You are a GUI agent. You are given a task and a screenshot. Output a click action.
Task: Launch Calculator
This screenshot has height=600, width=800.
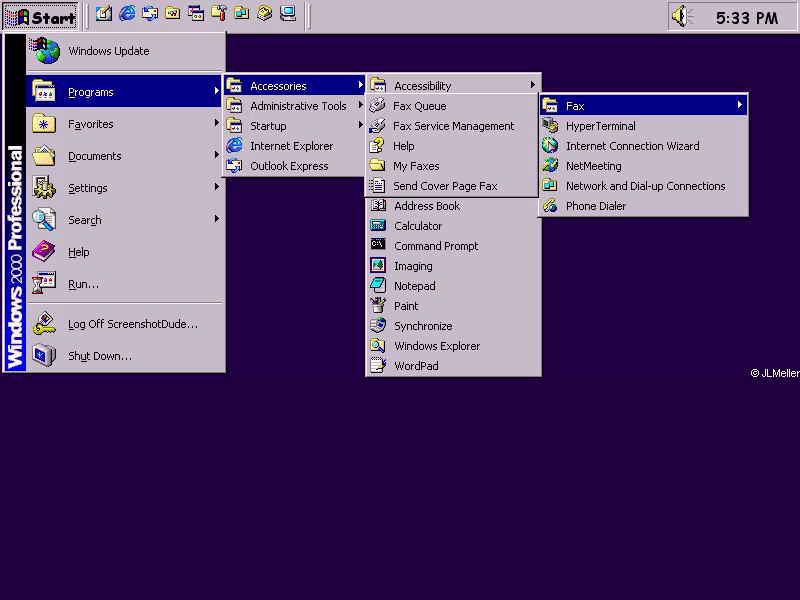tap(454, 226)
